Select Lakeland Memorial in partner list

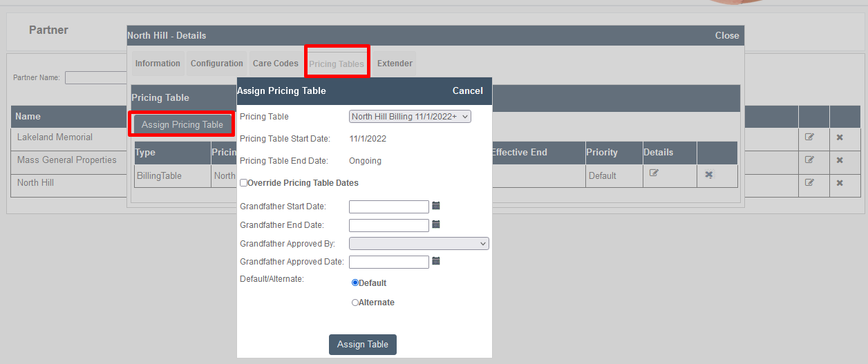(x=55, y=137)
